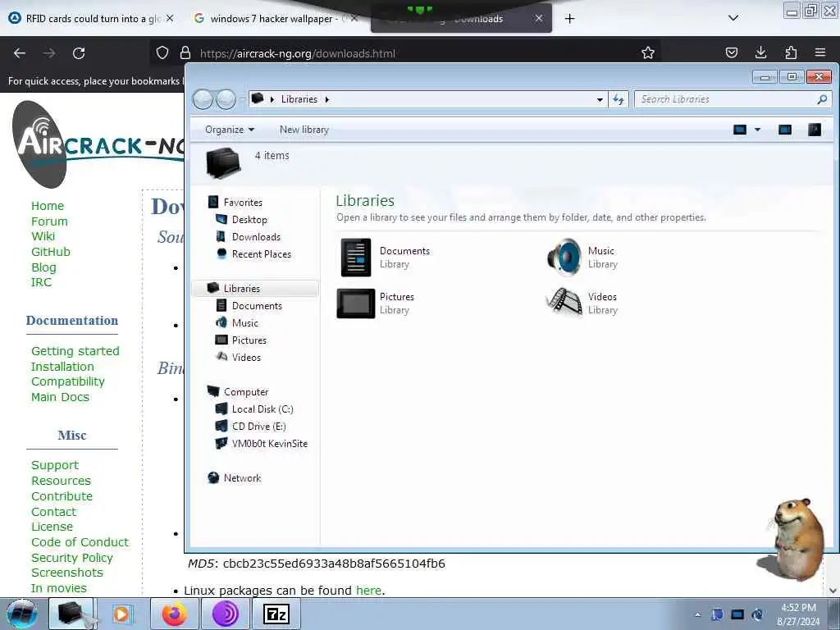Open Explorer help icon
The image size is (840, 630).
815,130
